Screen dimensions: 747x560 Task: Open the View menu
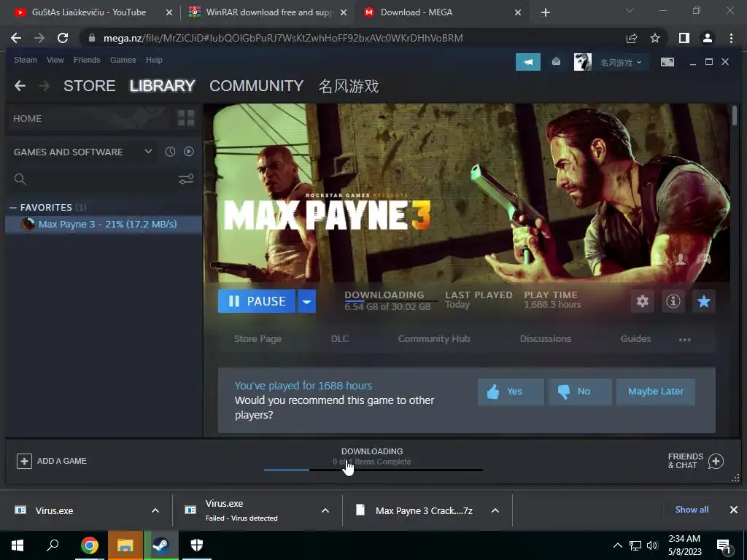coord(55,60)
